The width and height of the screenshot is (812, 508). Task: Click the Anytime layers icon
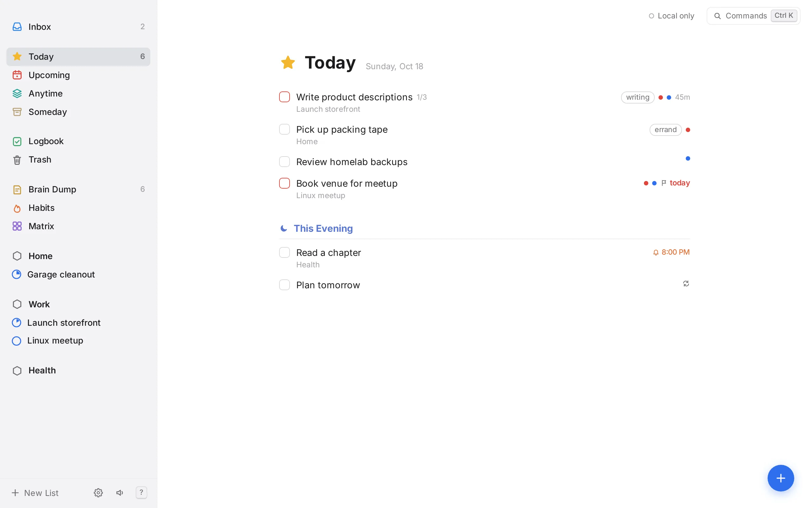[17, 93]
